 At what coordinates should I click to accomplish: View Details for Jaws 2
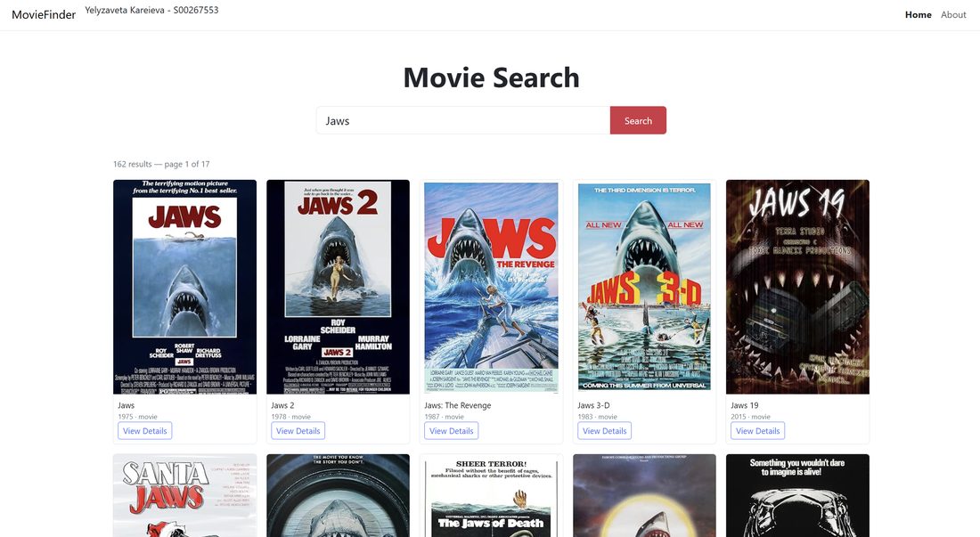click(x=298, y=431)
